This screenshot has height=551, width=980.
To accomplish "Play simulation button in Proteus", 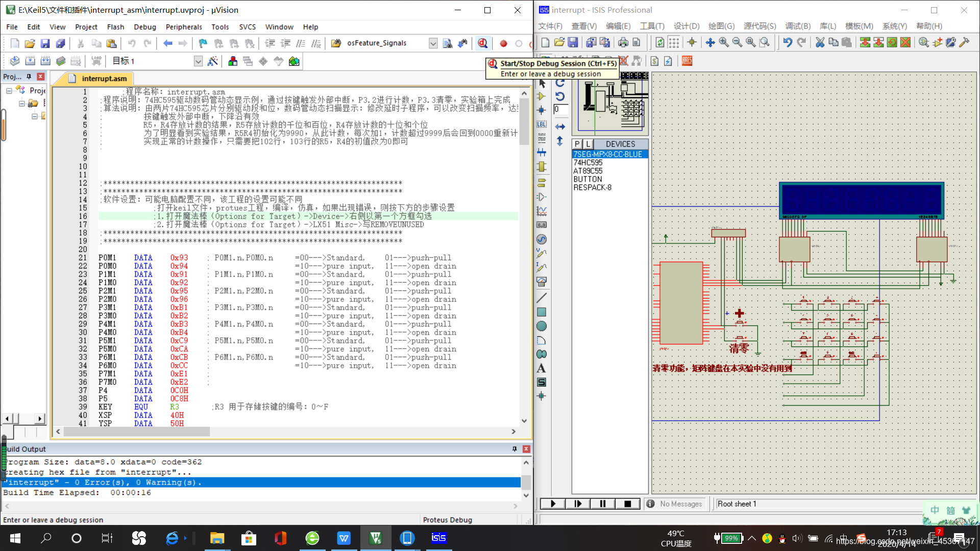I will tap(553, 504).
